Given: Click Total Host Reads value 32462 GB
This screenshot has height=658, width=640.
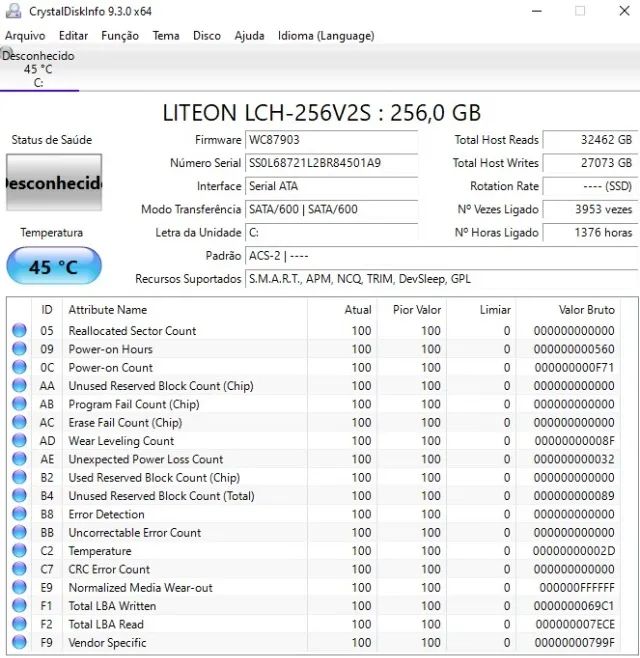Looking at the screenshot, I should pyautogui.click(x=590, y=140).
